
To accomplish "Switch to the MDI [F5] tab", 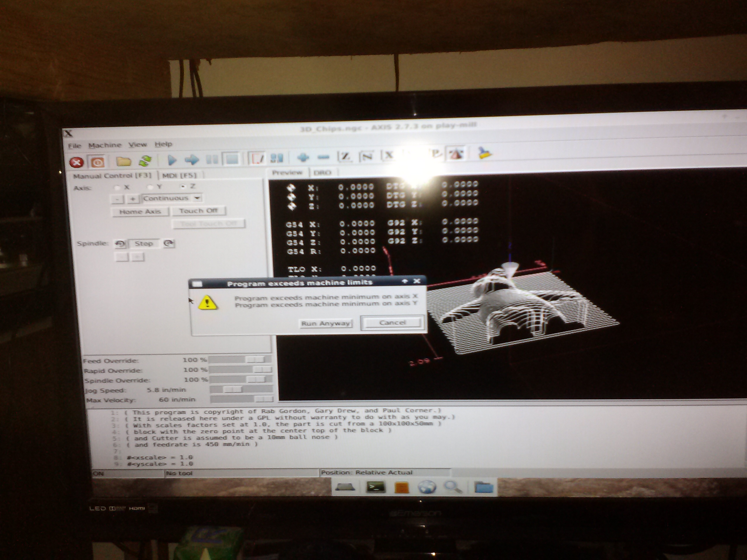I will tap(180, 175).
